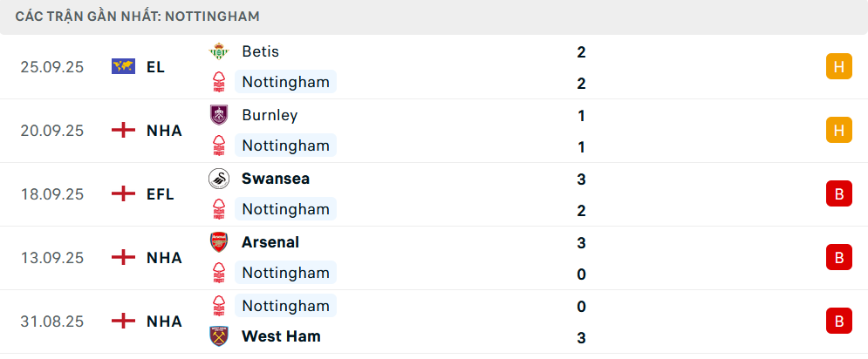
Task: Select highlighted Nottingham in West Ham match
Action: click(x=285, y=306)
